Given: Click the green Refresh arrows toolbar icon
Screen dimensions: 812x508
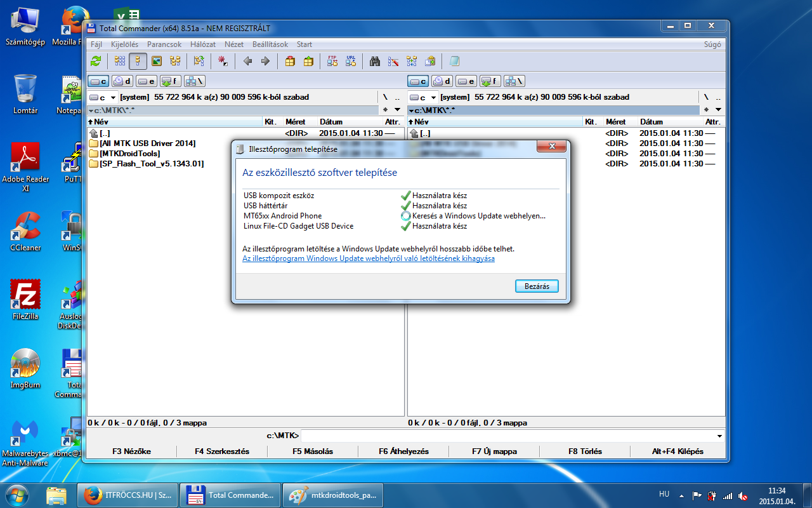Looking at the screenshot, I should coord(96,61).
